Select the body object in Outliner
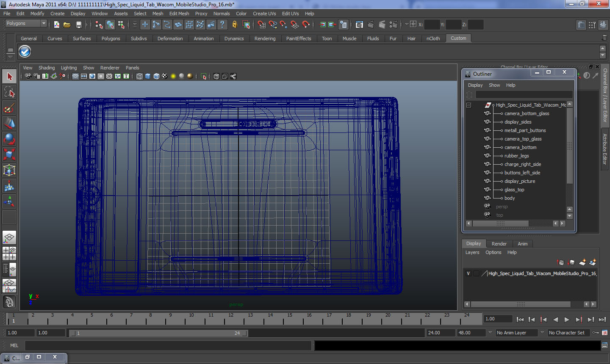 click(x=510, y=198)
